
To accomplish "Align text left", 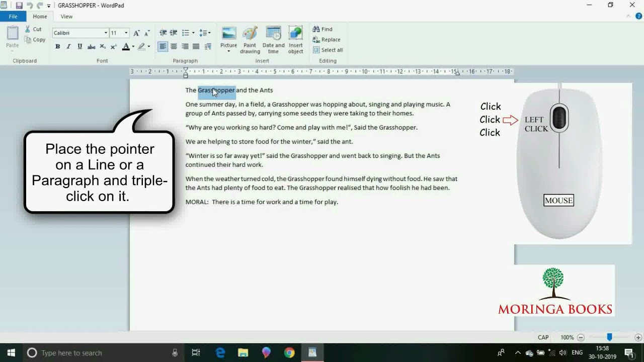I will (x=163, y=47).
